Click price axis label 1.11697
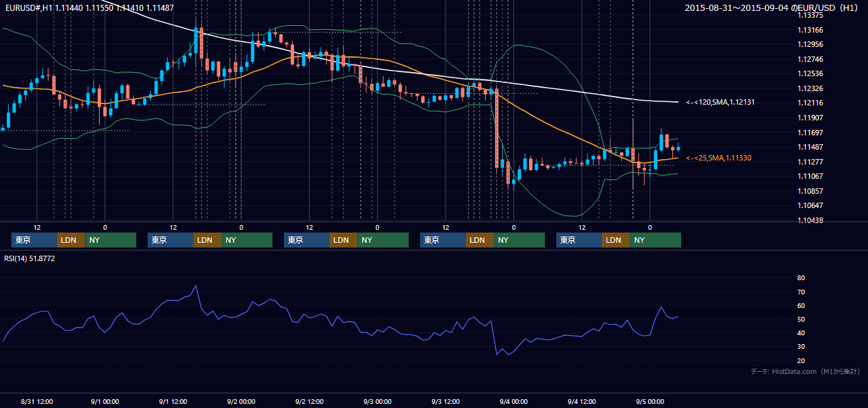The height and width of the screenshot is (408, 868). click(810, 132)
